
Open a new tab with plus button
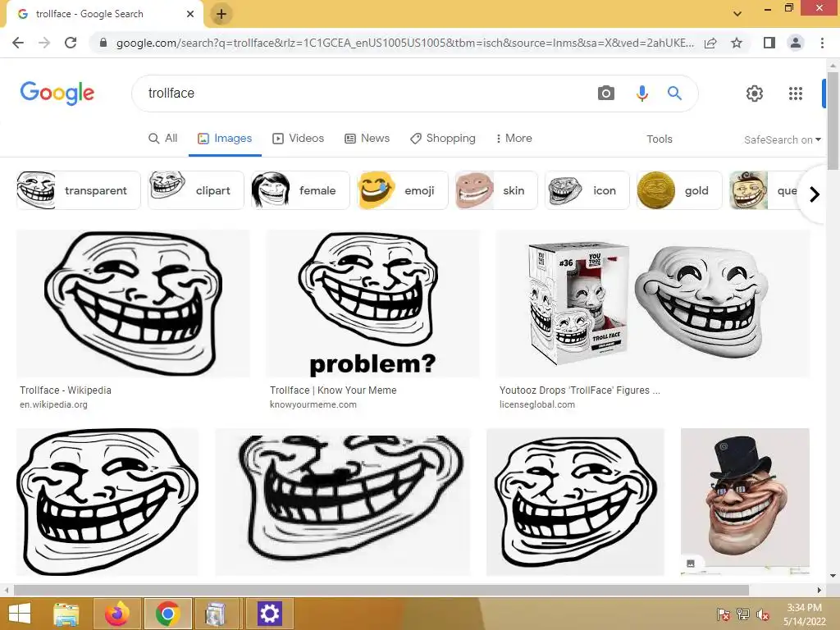pos(221,14)
